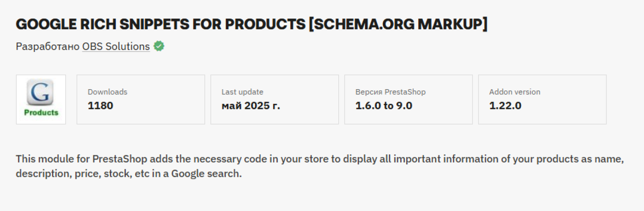Open the OBS Solutions developer link
644x211 pixels.
pyautogui.click(x=116, y=46)
